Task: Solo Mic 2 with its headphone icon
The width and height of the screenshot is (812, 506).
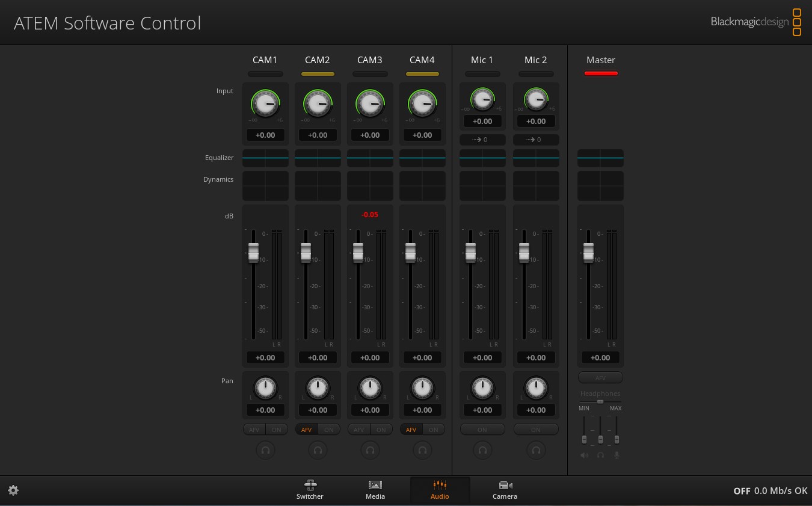Action: tap(536, 450)
